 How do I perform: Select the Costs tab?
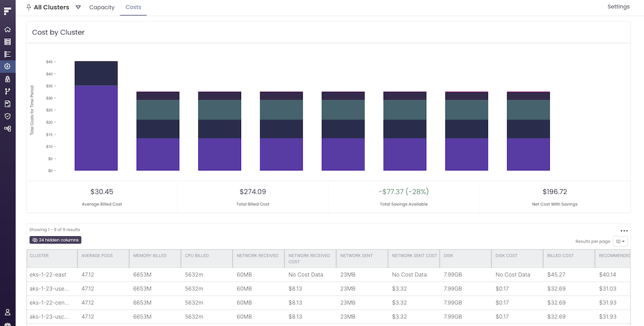133,7
